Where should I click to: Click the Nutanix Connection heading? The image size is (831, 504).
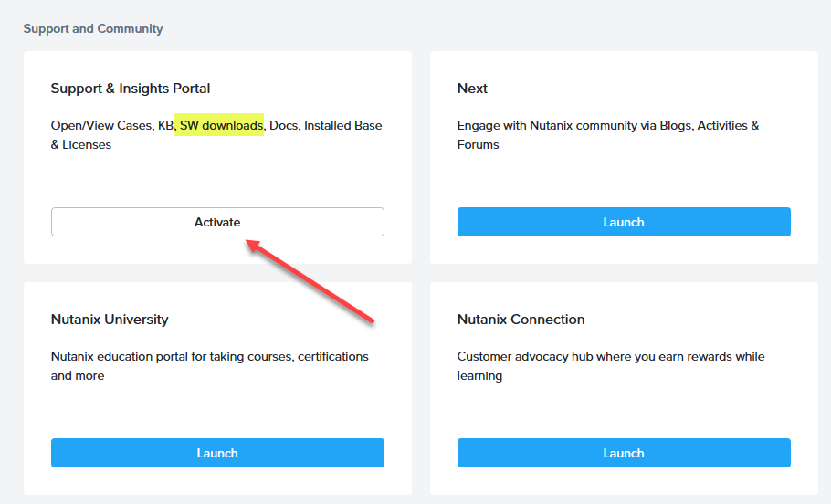521,320
